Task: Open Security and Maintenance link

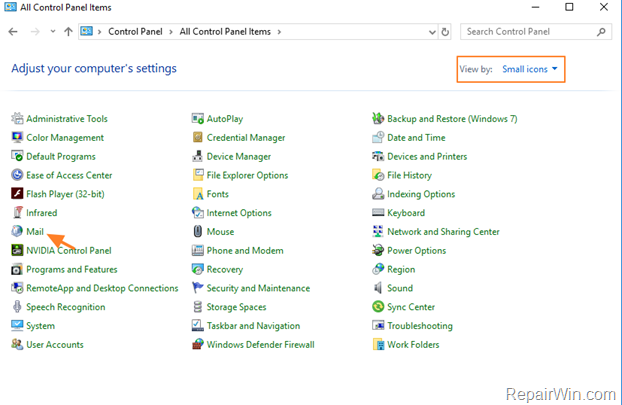Action: [x=258, y=288]
